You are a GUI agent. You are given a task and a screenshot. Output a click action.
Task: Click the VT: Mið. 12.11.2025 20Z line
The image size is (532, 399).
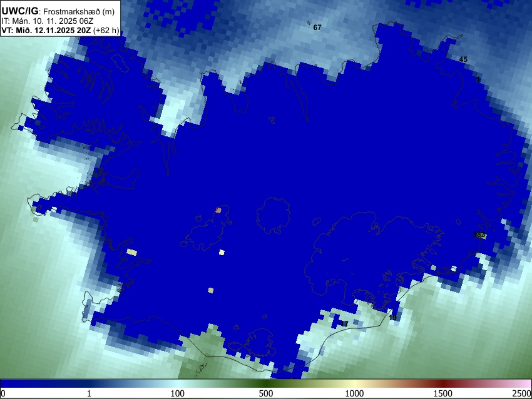coord(60,31)
